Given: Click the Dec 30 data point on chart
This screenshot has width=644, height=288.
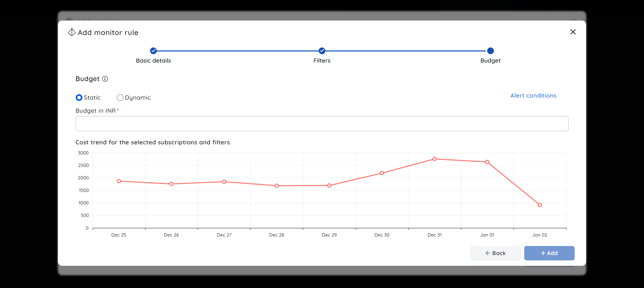Looking at the screenshot, I should (x=382, y=173).
